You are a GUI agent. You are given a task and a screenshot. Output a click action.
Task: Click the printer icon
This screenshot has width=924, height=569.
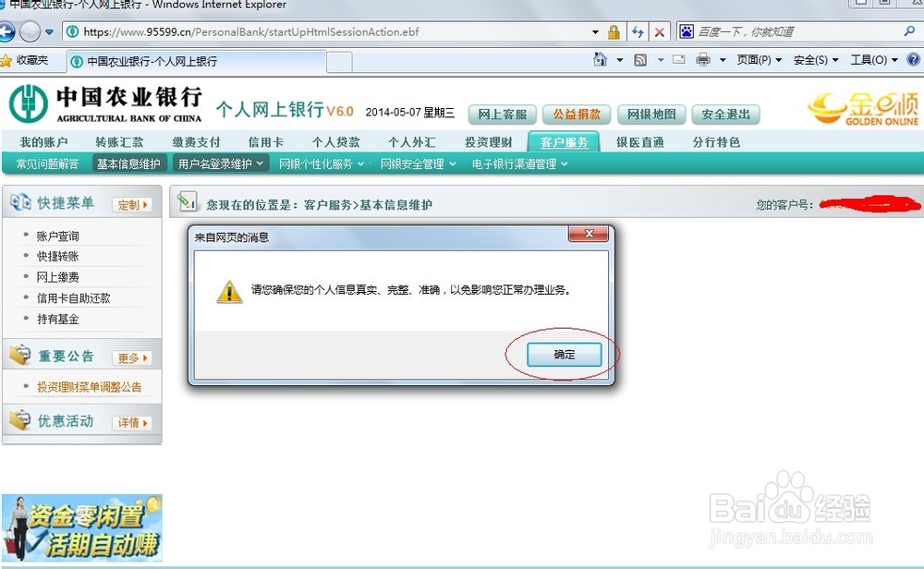click(x=703, y=59)
